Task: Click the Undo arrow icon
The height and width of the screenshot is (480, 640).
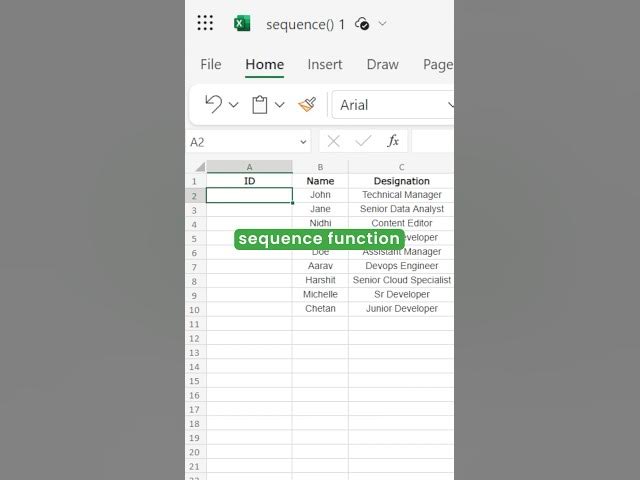Action: (x=213, y=104)
